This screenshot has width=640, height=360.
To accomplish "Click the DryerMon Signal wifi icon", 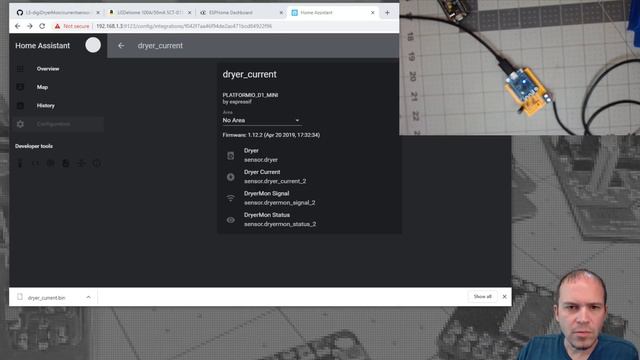I will 231,198.
